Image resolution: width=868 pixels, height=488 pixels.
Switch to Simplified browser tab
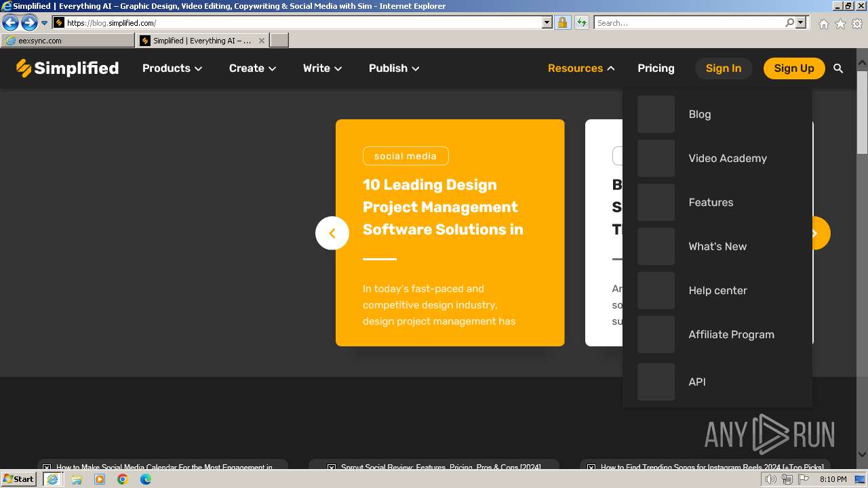[x=197, y=41]
